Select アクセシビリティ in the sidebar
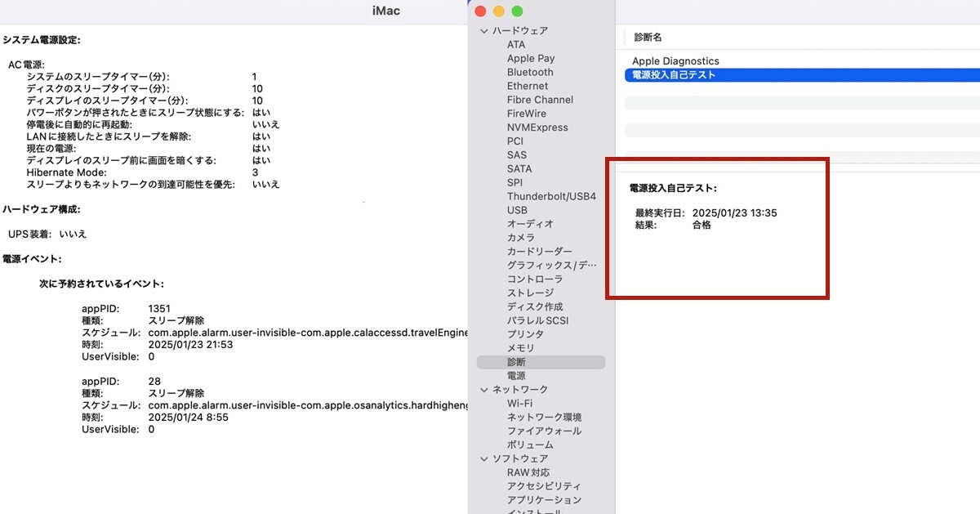Screen dimensions: 980x514 544,487
